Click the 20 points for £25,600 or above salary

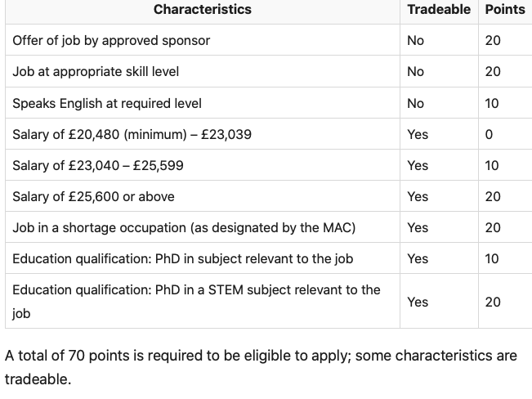(x=493, y=196)
